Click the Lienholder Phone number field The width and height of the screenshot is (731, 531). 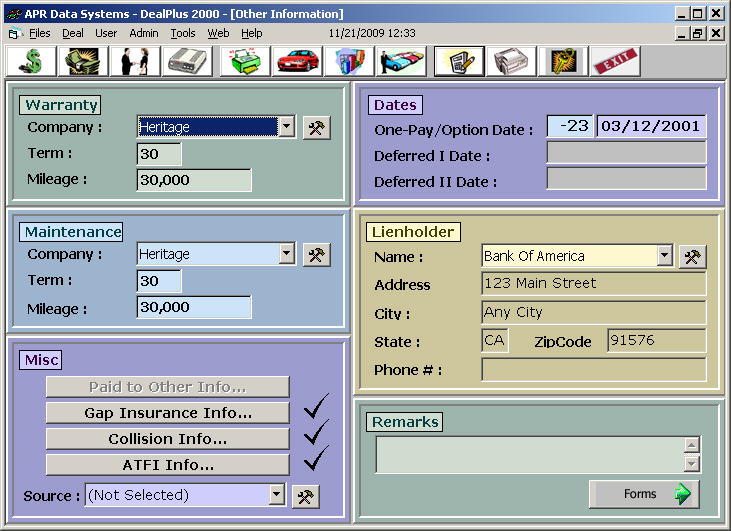(593, 370)
